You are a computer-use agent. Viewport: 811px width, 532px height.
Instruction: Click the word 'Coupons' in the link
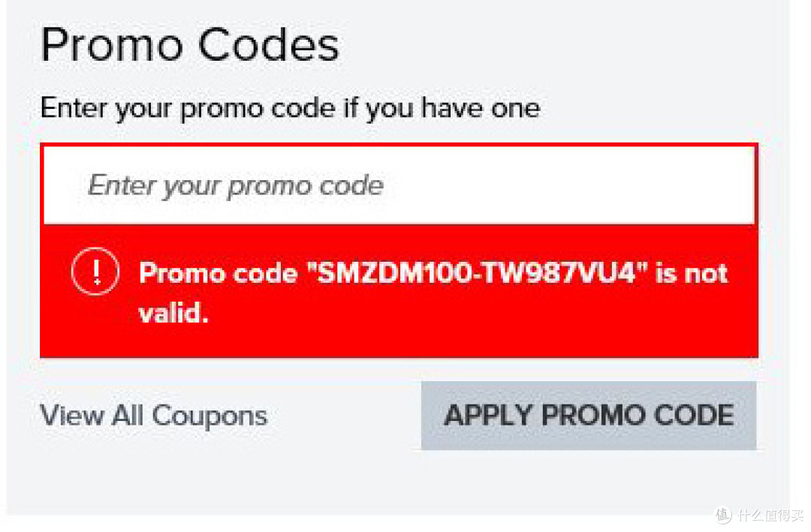210,416
